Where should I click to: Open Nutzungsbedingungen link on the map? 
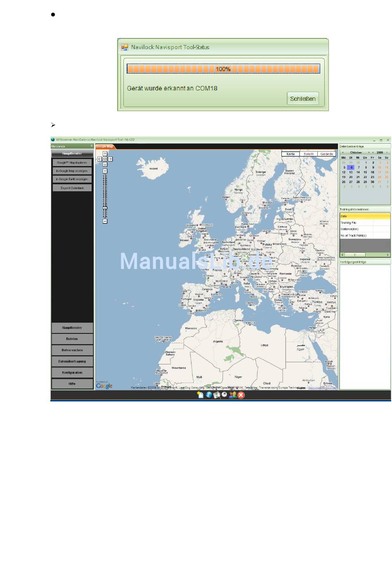tap(322, 388)
